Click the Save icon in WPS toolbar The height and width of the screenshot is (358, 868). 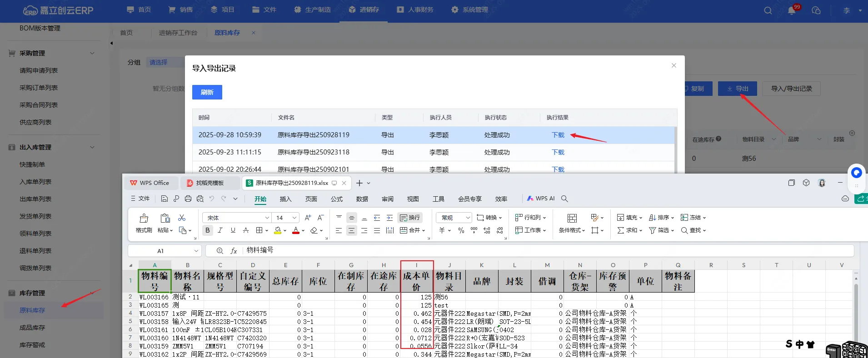pos(165,199)
